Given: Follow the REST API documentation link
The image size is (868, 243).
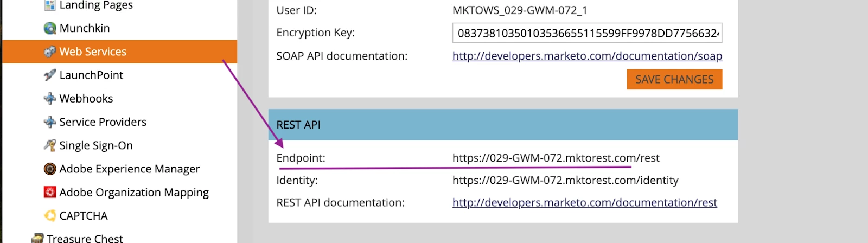Looking at the screenshot, I should [584, 202].
